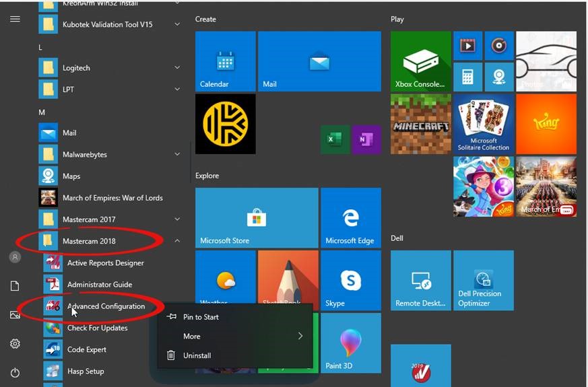Open the Paint 3D tile

[x=351, y=343]
